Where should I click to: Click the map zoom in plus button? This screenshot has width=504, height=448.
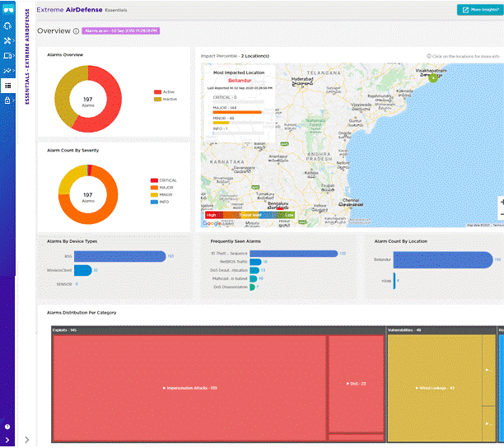502,203
